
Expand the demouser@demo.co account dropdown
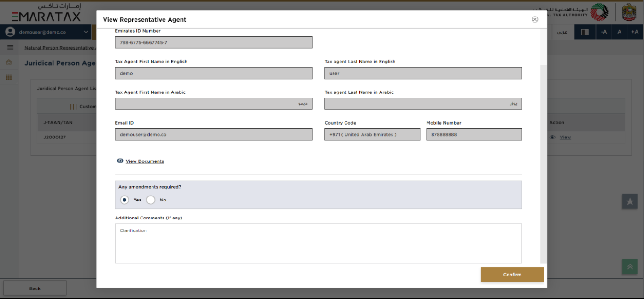click(x=86, y=32)
